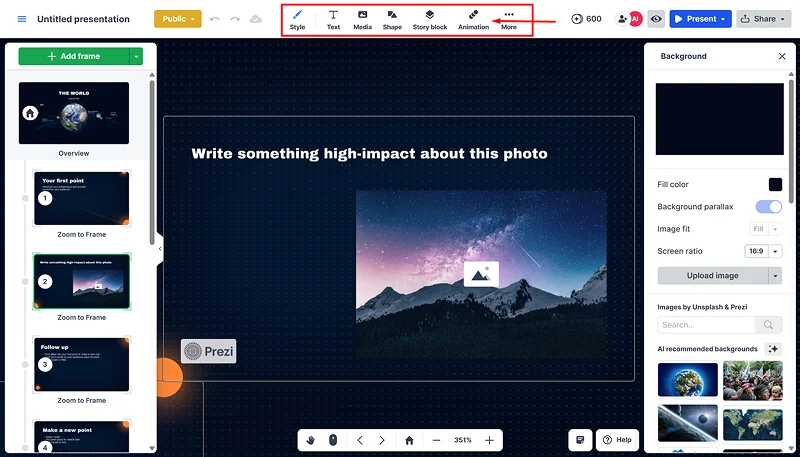Open the Animation panel
The image size is (800, 457).
pos(473,20)
